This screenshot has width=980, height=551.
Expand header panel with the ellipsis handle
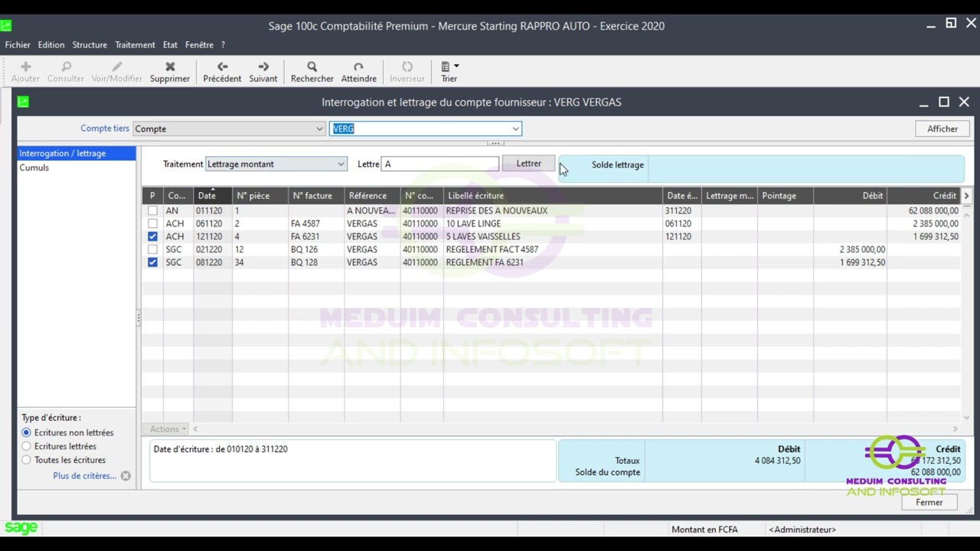495,143
